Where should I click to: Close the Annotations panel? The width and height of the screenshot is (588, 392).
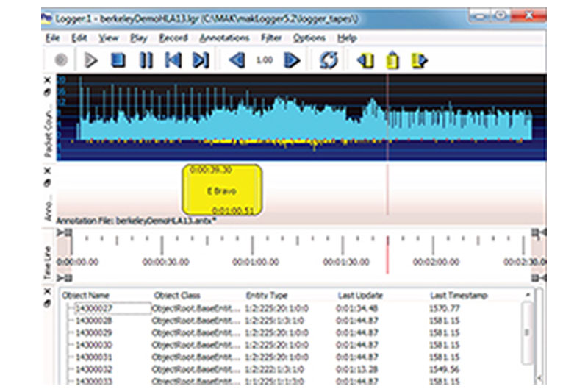(47, 171)
